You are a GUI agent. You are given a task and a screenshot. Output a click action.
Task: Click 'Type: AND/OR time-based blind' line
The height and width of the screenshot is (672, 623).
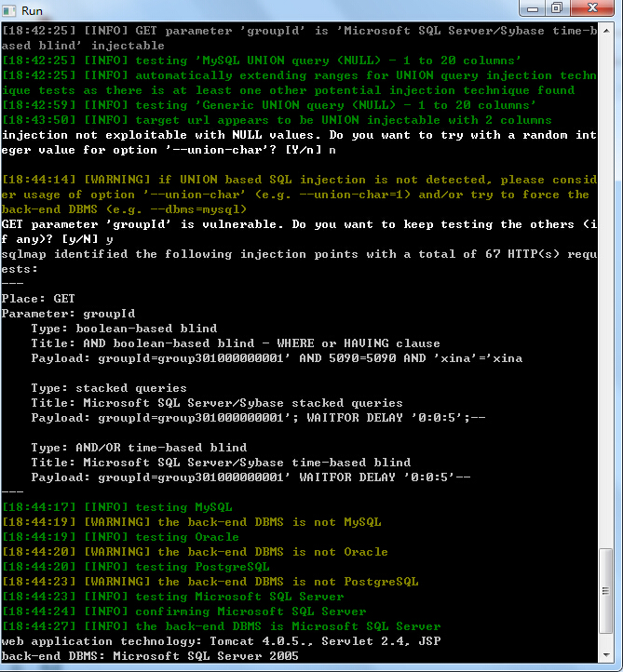[x=139, y=448]
